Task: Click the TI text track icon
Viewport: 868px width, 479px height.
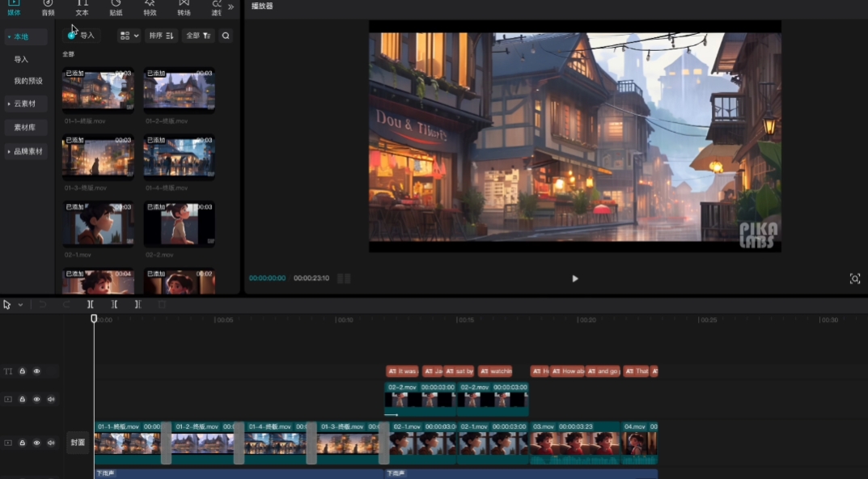Action: point(8,371)
